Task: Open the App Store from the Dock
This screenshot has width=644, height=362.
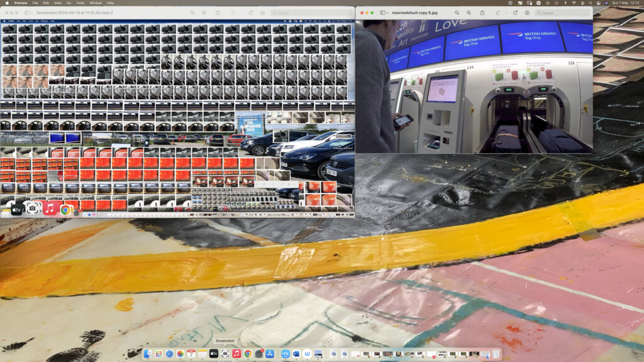Action: (270, 354)
